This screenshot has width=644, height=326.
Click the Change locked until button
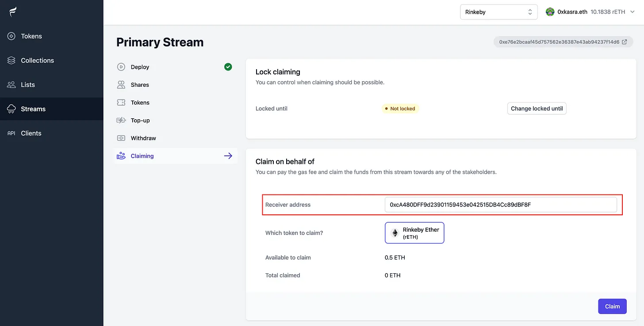click(537, 109)
